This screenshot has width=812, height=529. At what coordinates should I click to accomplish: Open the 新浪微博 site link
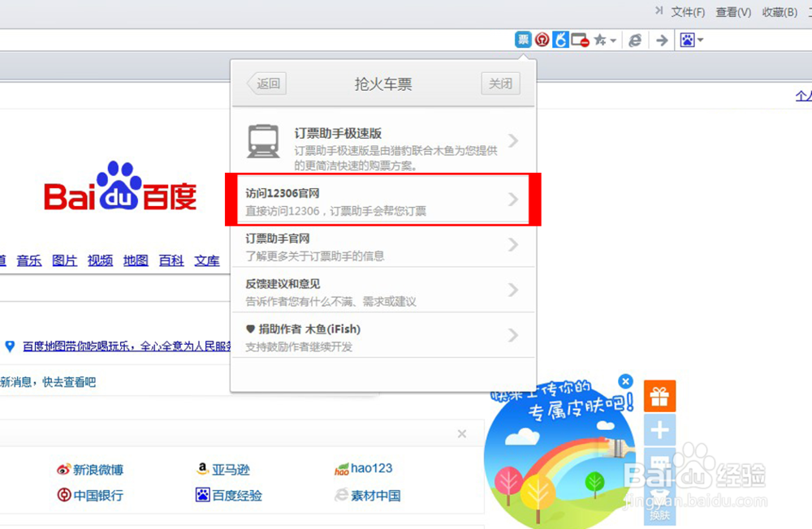(98, 470)
